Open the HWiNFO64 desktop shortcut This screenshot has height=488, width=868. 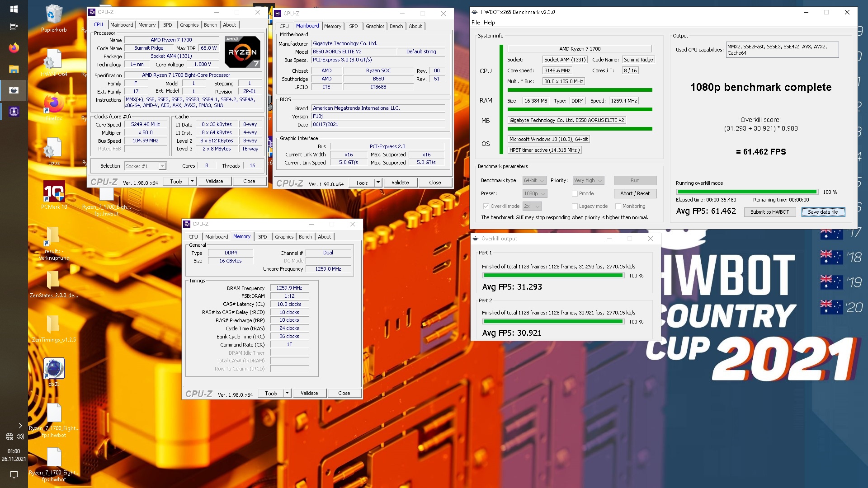pyautogui.click(x=54, y=63)
